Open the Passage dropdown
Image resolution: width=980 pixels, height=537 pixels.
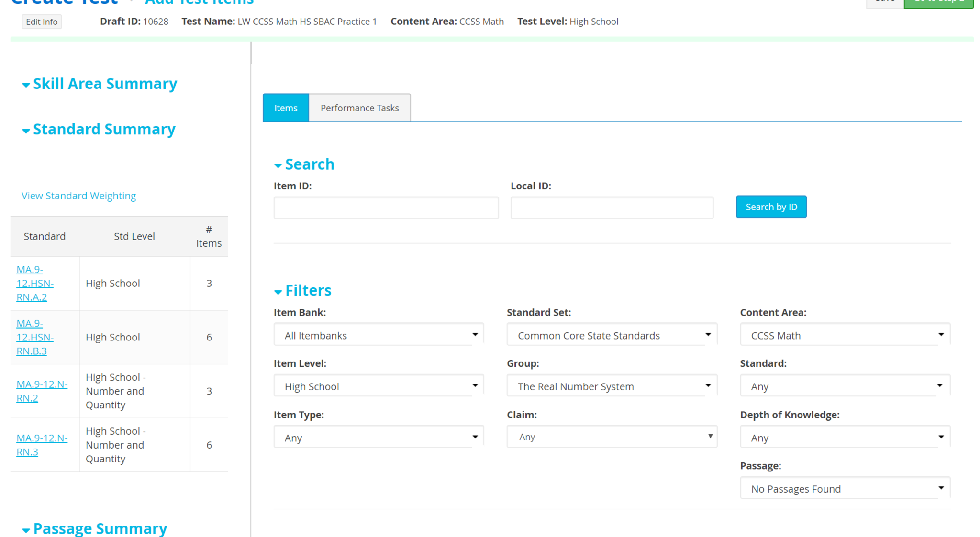tap(845, 489)
